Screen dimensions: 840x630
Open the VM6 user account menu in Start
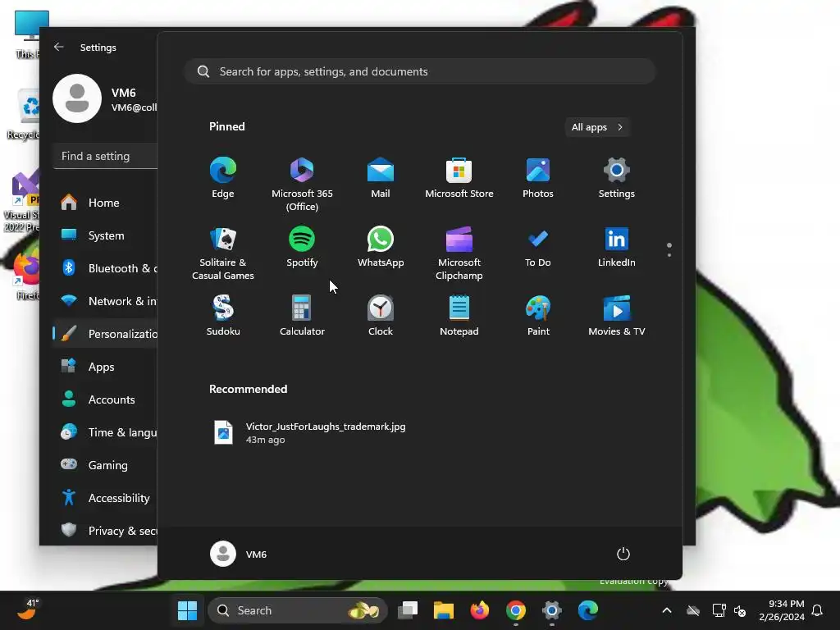tap(239, 554)
